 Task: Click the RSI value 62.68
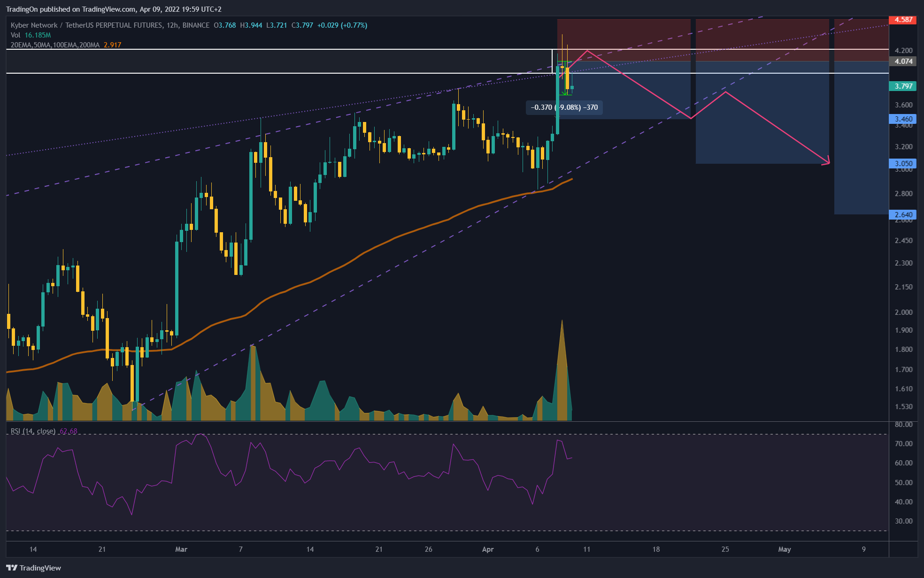point(69,431)
